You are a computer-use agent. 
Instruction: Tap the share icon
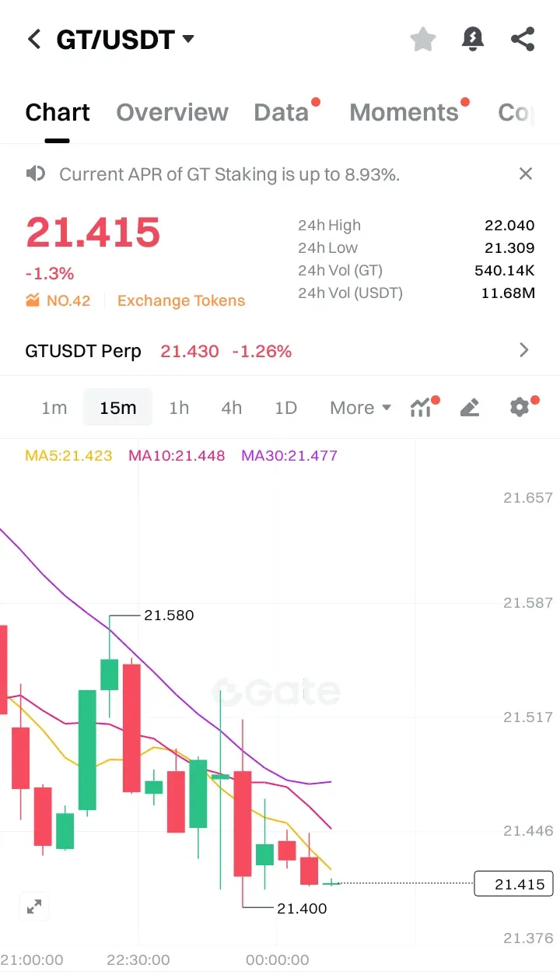click(523, 39)
